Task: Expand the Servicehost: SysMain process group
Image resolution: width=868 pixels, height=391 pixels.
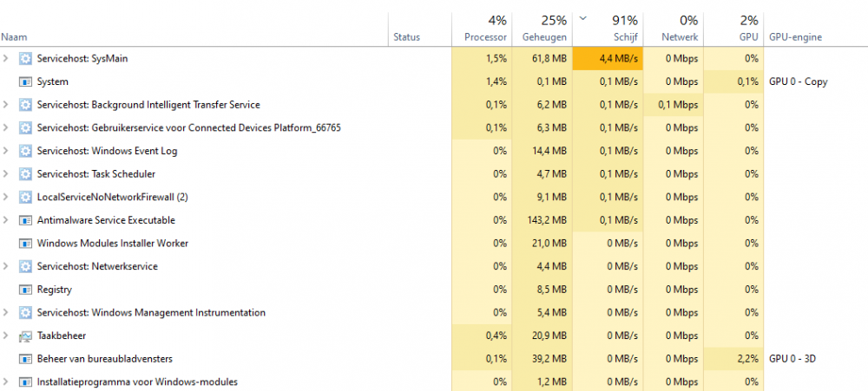Action: click(6, 58)
